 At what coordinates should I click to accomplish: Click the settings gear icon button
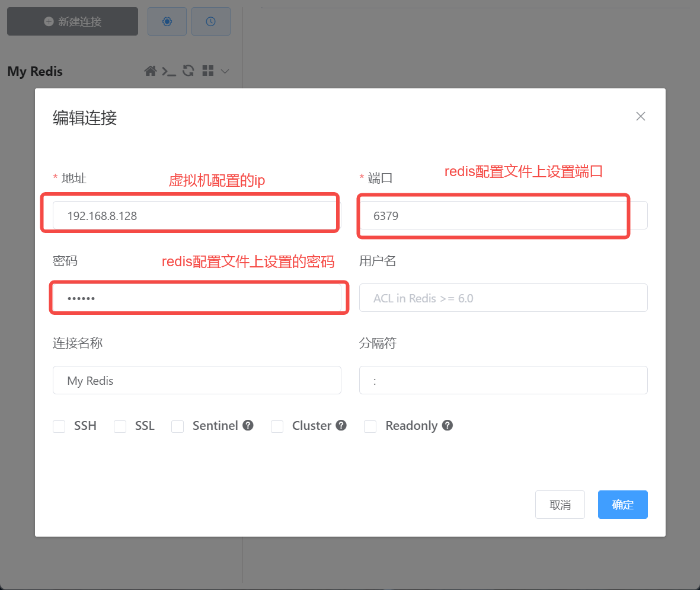click(167, 21)
